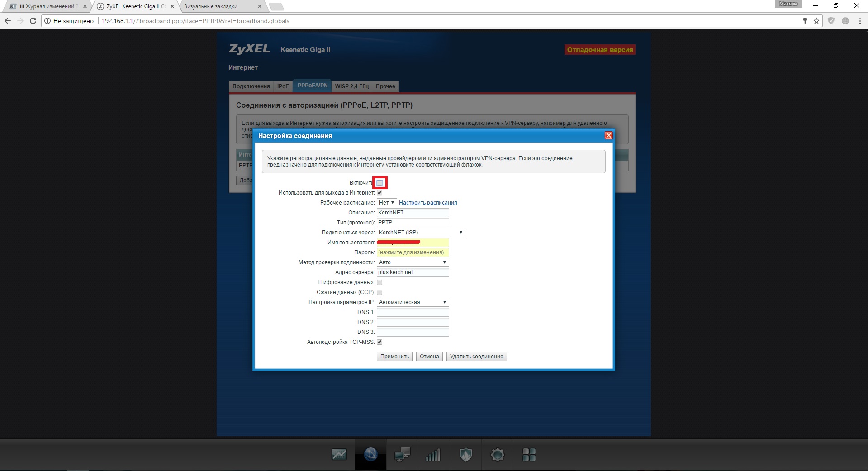Viewport: 868px width, 471px height.
Task: Open the security shield dock icon
Action: pos(465,455)
